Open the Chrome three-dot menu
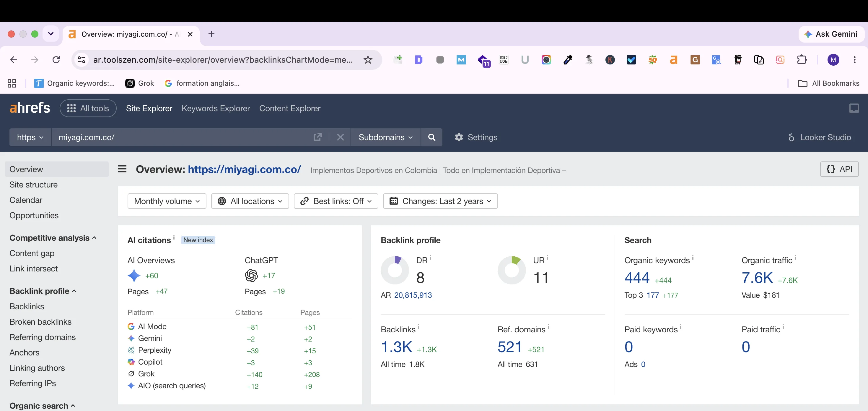This screenshot has height=411, width=868. coord(854,60)
